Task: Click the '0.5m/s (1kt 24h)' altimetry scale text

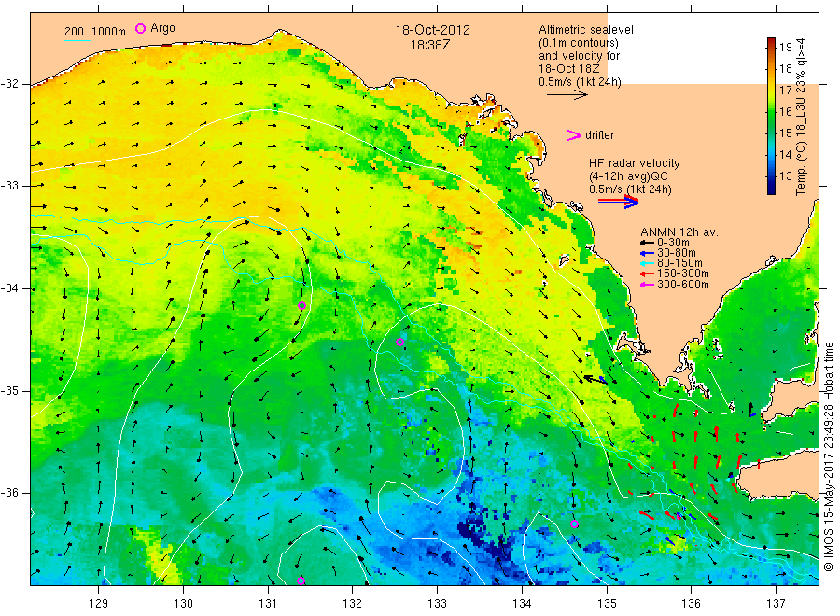Action: (580, 82)
